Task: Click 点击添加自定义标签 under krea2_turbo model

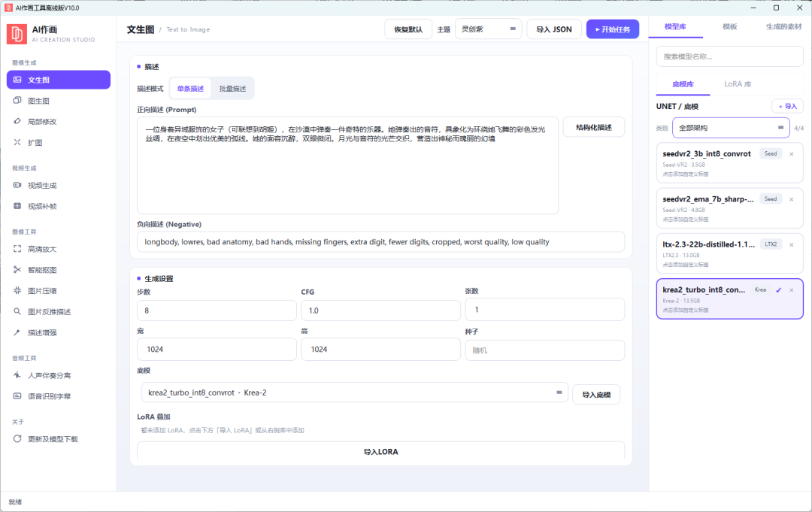Action: click(686, 310)
